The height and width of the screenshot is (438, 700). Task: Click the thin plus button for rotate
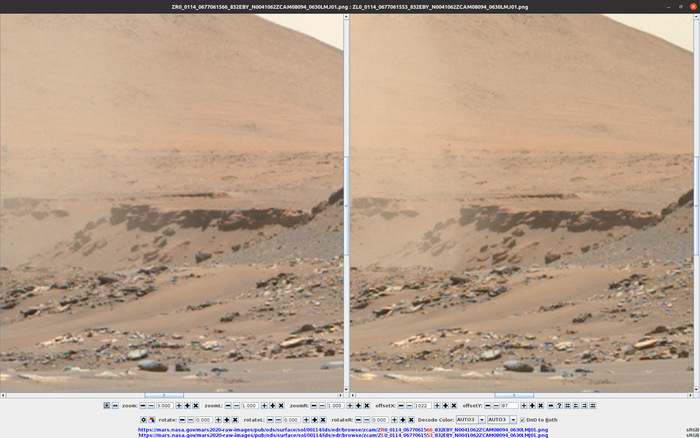coord(218,420)
